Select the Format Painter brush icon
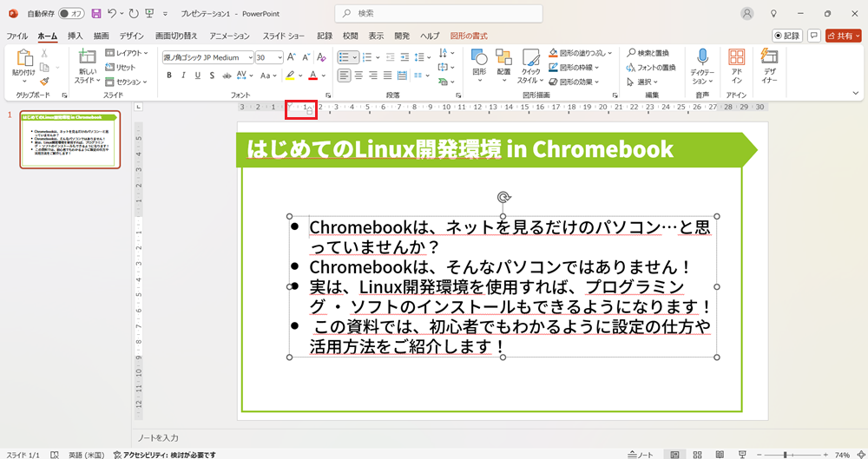 (x=44, y=81)
